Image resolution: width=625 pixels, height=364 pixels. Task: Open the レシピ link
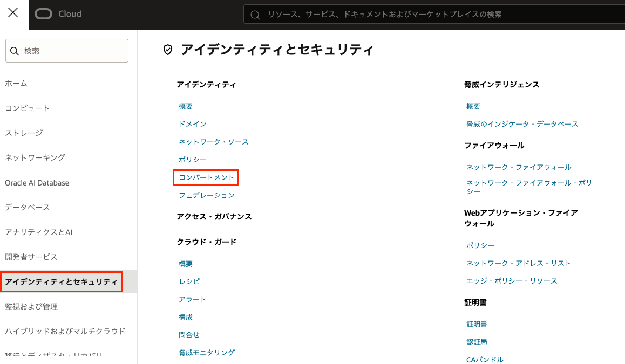(189, 281)
